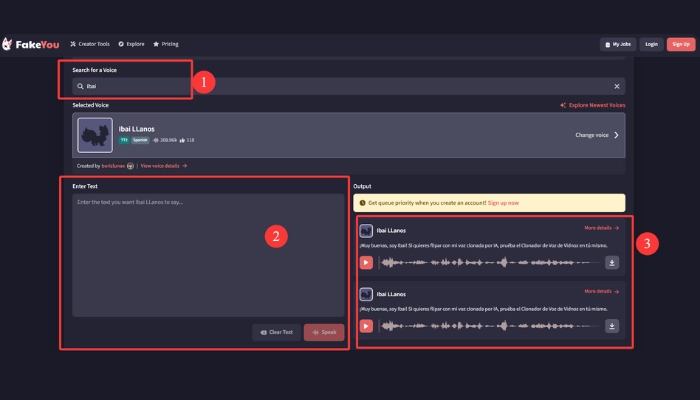Play the second output audio

(366, 326)
